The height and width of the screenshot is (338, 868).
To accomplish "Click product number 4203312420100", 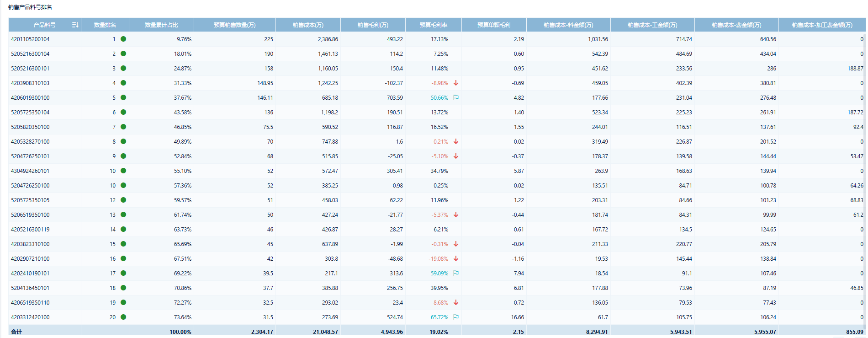I will 30,317.
